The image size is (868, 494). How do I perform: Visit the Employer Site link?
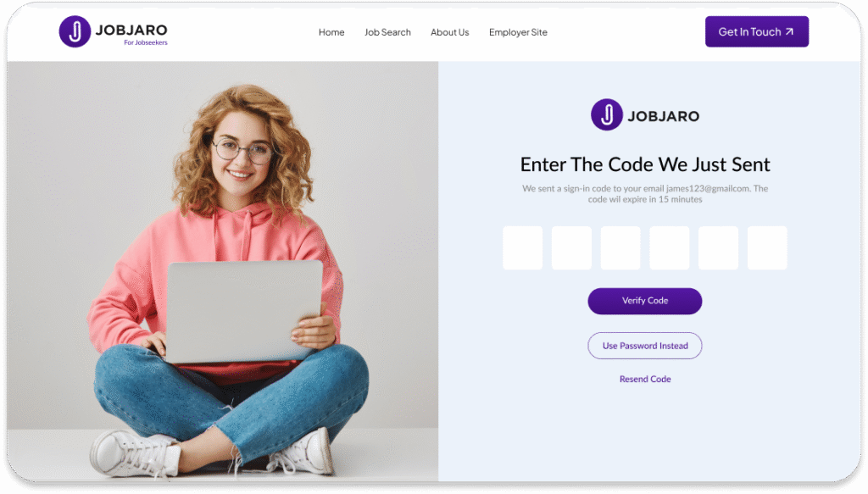[518, 32]
